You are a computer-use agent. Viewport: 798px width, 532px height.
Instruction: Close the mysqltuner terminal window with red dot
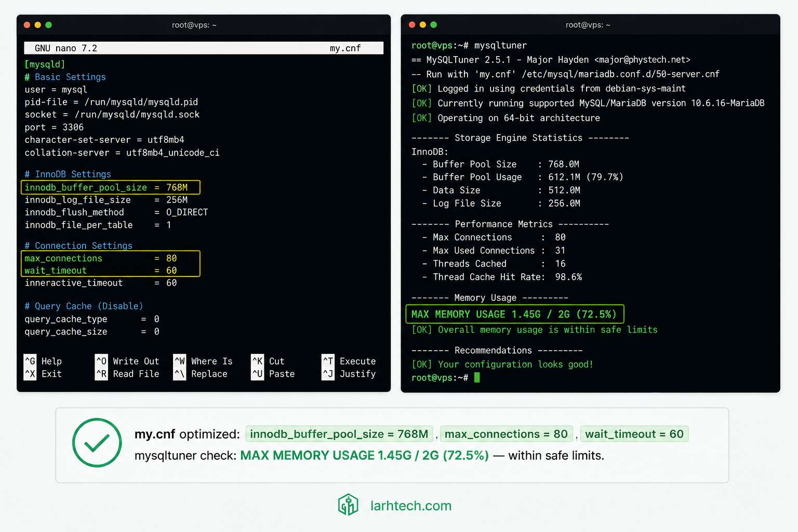click(x=412, y=25)
